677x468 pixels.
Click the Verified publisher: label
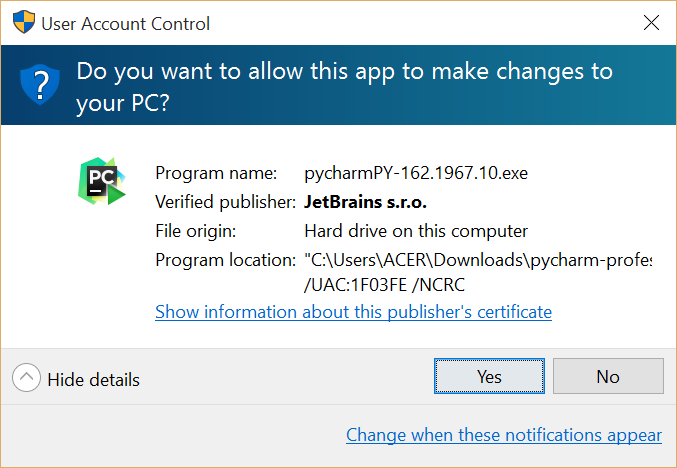(225, 202)
